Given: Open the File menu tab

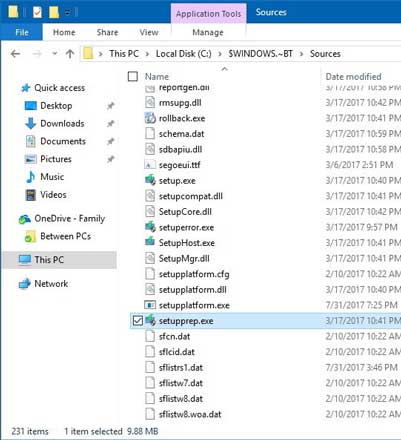Looking at the screenshot, I should (x=22, y=32).
